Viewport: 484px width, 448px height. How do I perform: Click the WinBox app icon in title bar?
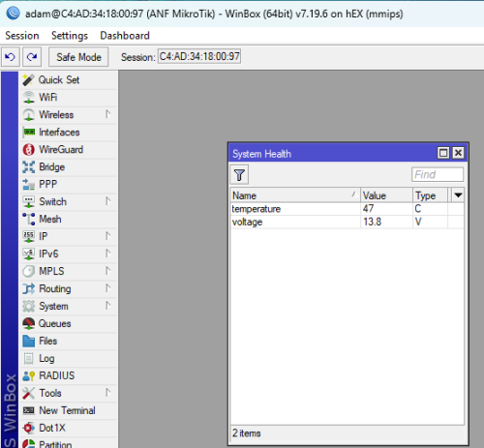(13, 14)
